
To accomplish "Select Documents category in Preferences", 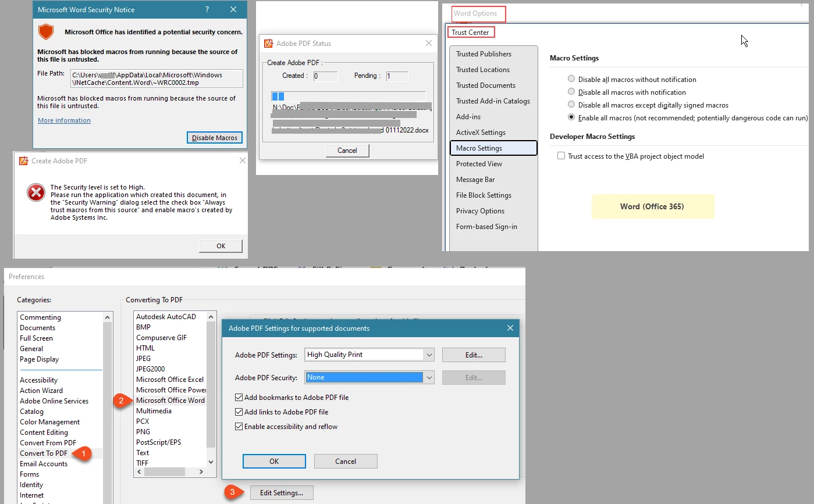I will click(x=37, y=328).
